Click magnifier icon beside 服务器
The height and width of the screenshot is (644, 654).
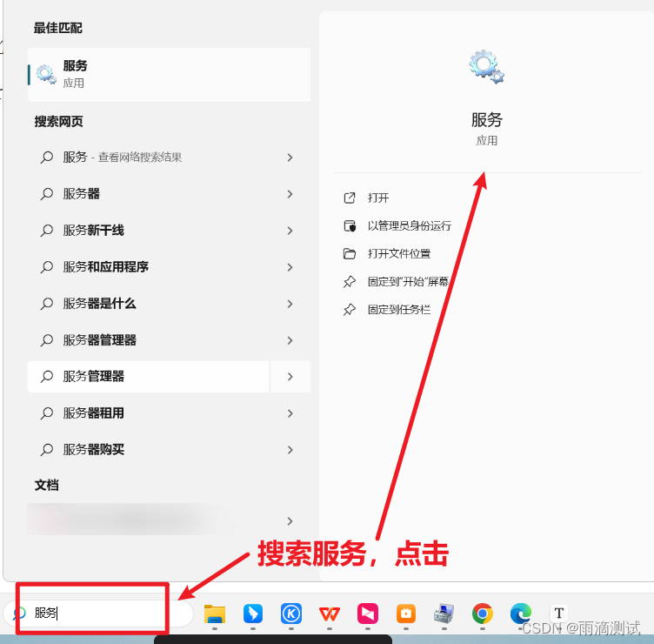[47, 194]
